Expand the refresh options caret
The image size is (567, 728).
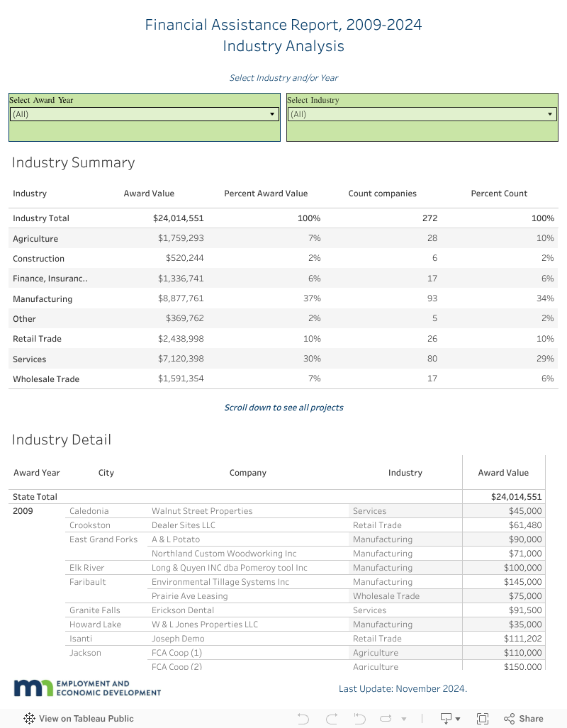click(x=404, y=719)
